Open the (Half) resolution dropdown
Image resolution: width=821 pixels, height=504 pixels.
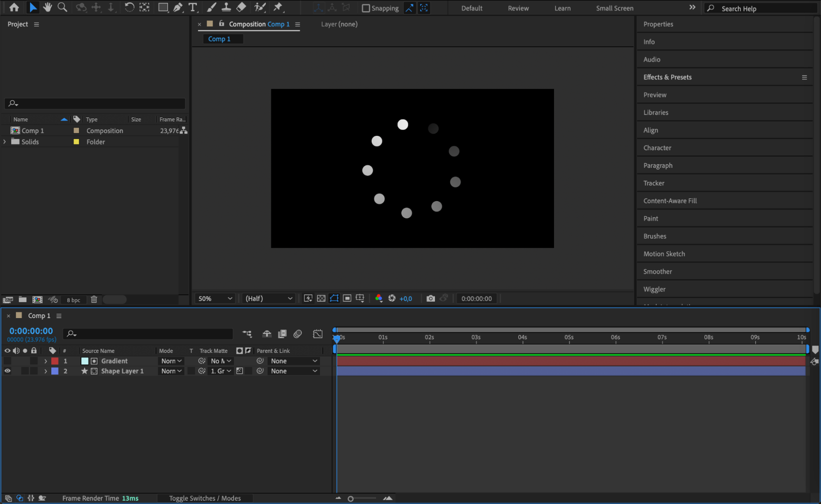[x=269, y=298]
